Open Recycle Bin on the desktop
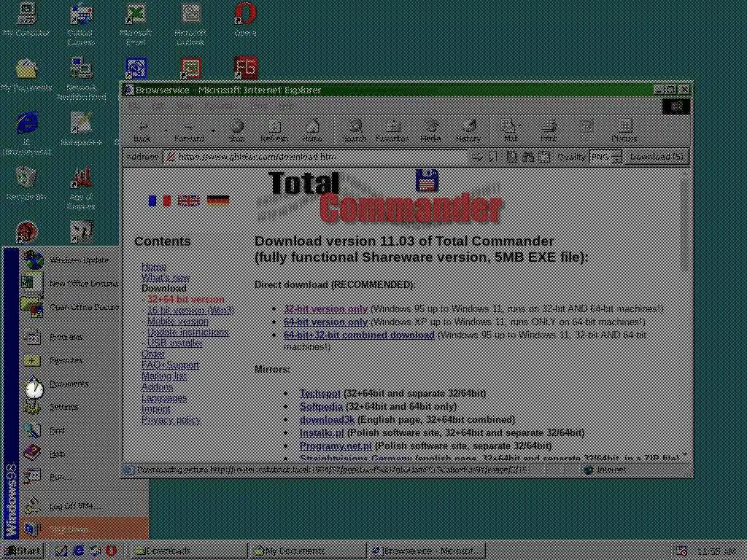Screen dimensions: 747x560 point(26,183)
